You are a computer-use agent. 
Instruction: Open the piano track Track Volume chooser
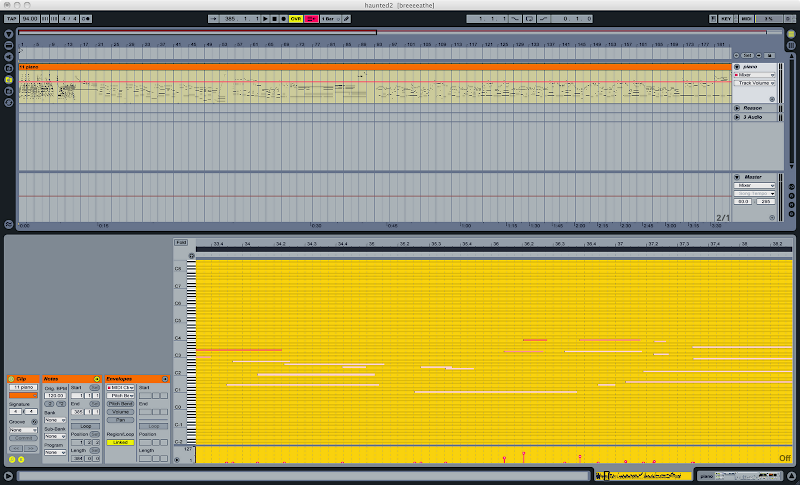[753, 84]
